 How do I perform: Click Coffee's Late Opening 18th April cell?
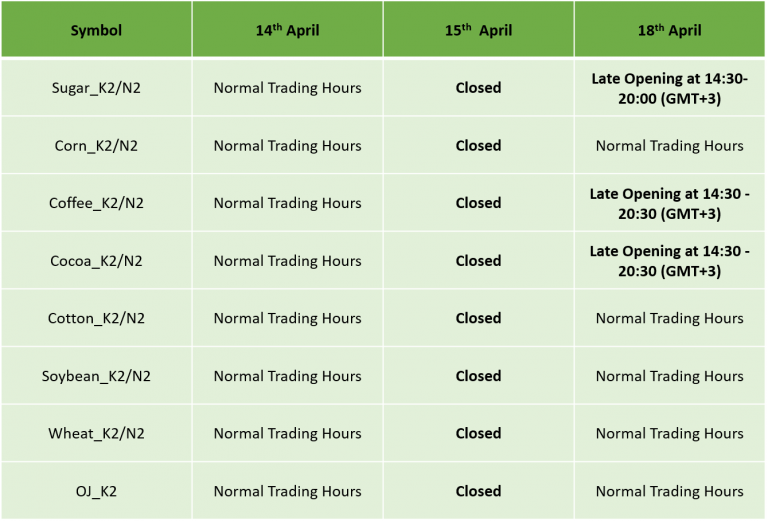click(x=670, y=203)
